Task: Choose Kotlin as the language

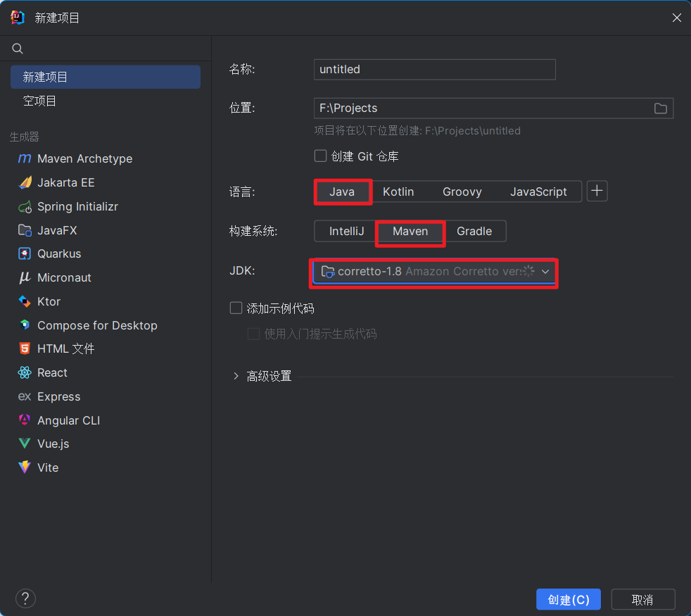Action: coord(398,191)
